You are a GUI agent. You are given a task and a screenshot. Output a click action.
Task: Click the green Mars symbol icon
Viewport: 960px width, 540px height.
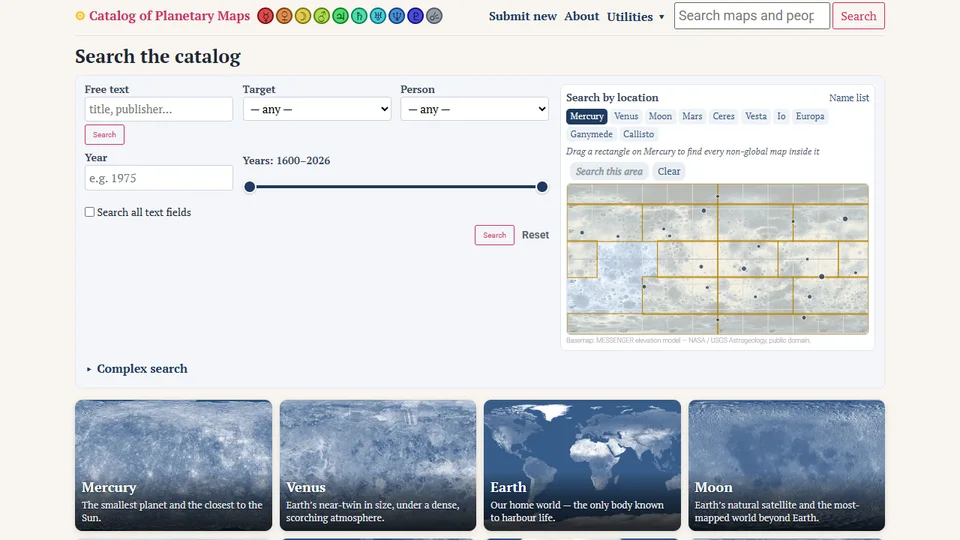[x=321, y=16]
